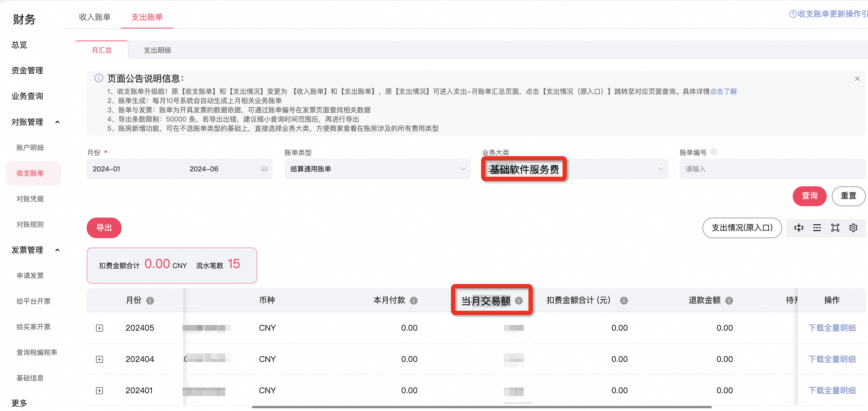Expand the 202404 row
The image size is (868, 411).
point(99,359)
